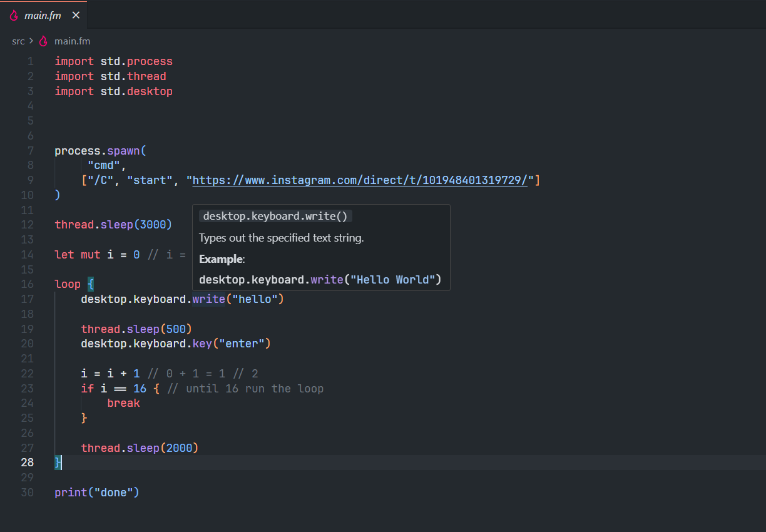Click the breadcrumb chevron separator after src
This screenshot has height=532, width=766.
[31, 41]
